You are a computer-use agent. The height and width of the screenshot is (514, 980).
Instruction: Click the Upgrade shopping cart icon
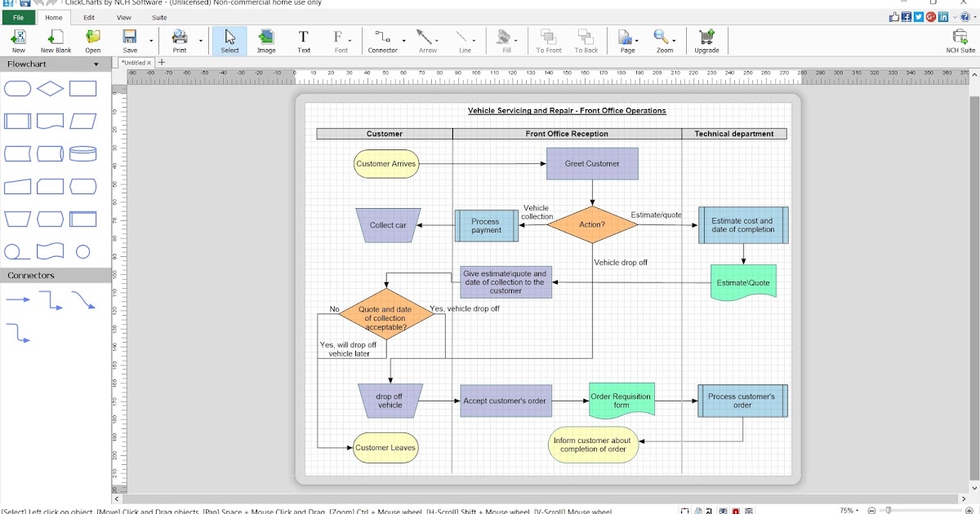(706, 38)
